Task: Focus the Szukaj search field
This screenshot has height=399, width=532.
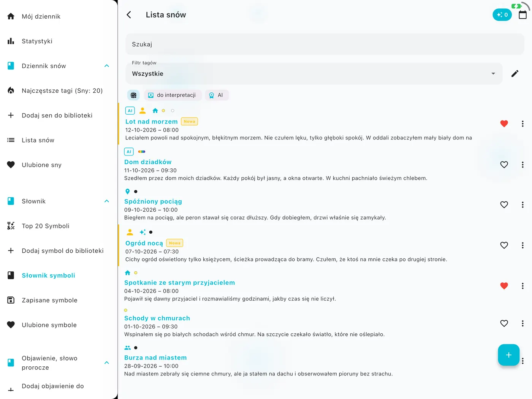Action: coord(325,44)
